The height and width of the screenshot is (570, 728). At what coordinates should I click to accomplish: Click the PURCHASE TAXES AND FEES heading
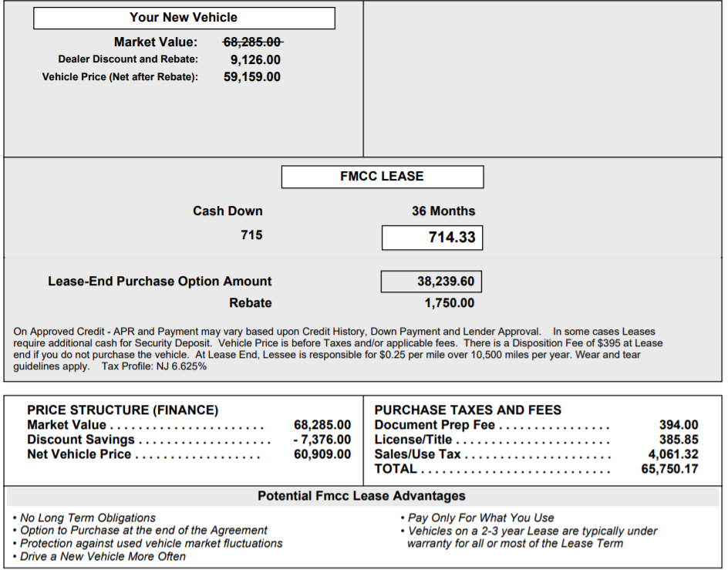coord(468,410)
